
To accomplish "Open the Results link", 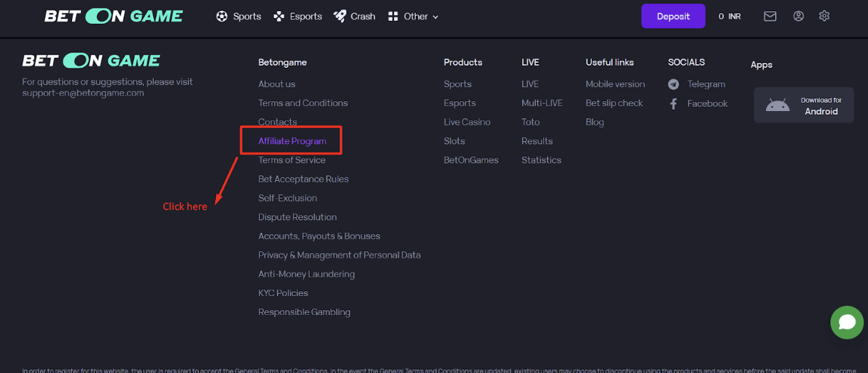I will pos(537,141).
